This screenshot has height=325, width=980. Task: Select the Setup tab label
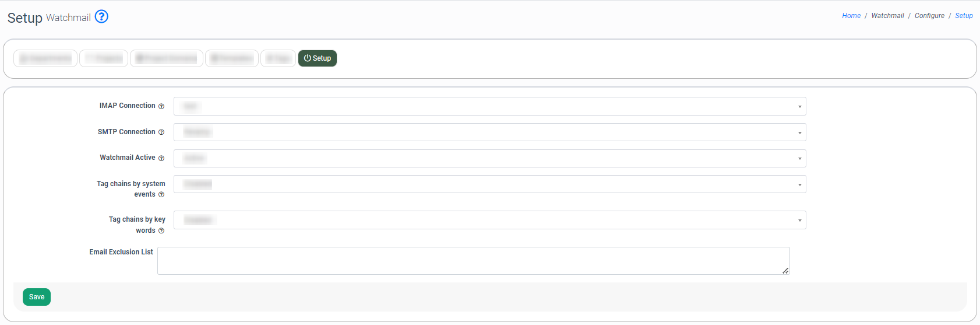click(x=322, y=58)
